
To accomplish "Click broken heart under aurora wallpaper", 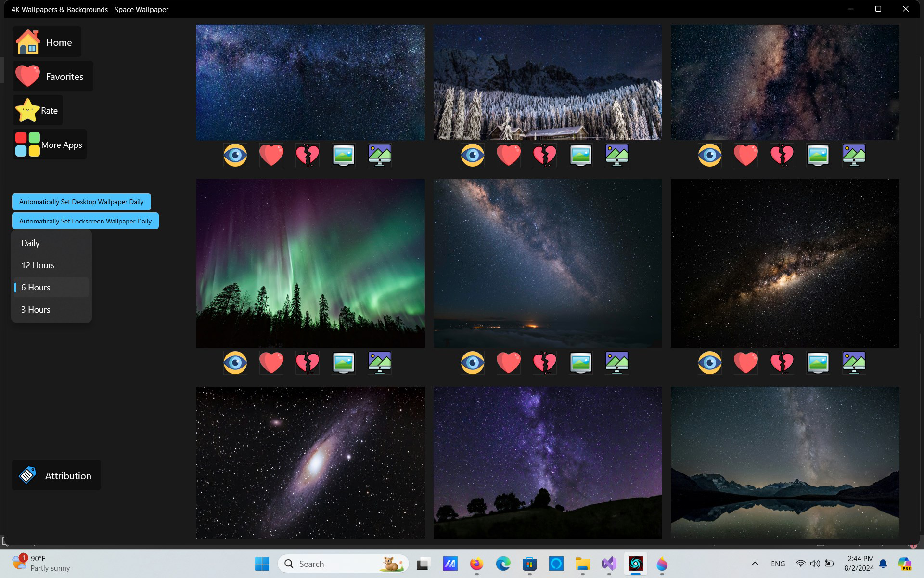I will coord(308,363).
